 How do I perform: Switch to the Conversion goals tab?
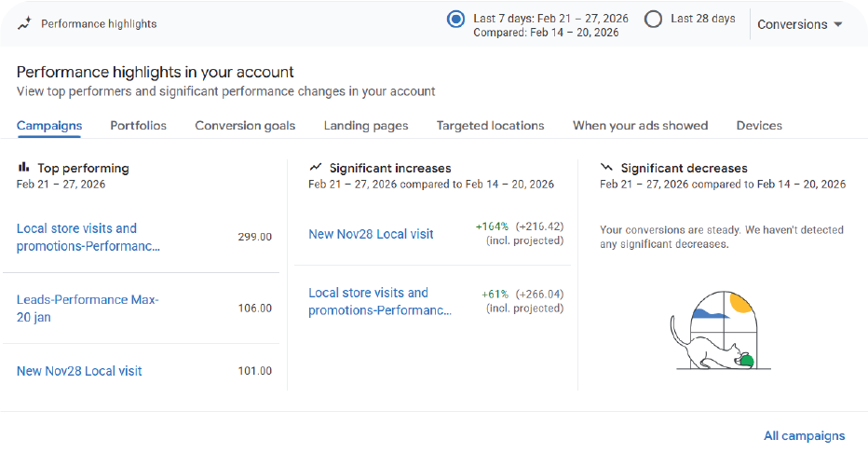point(245,126)
